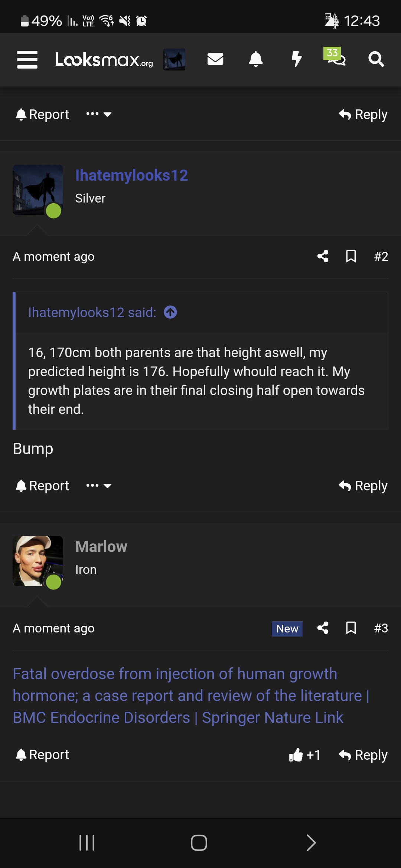Bookmark post #2
401x868 pixels.
351,256
